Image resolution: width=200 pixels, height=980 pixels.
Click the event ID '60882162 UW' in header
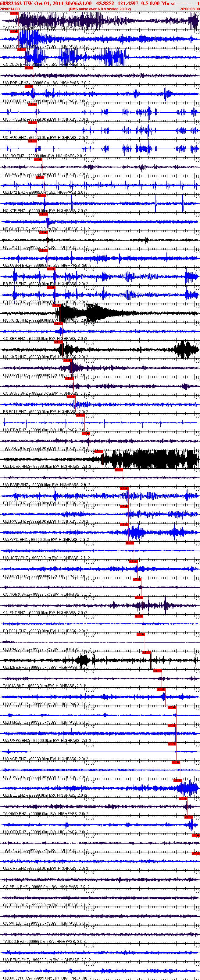(x=16, y=3)
